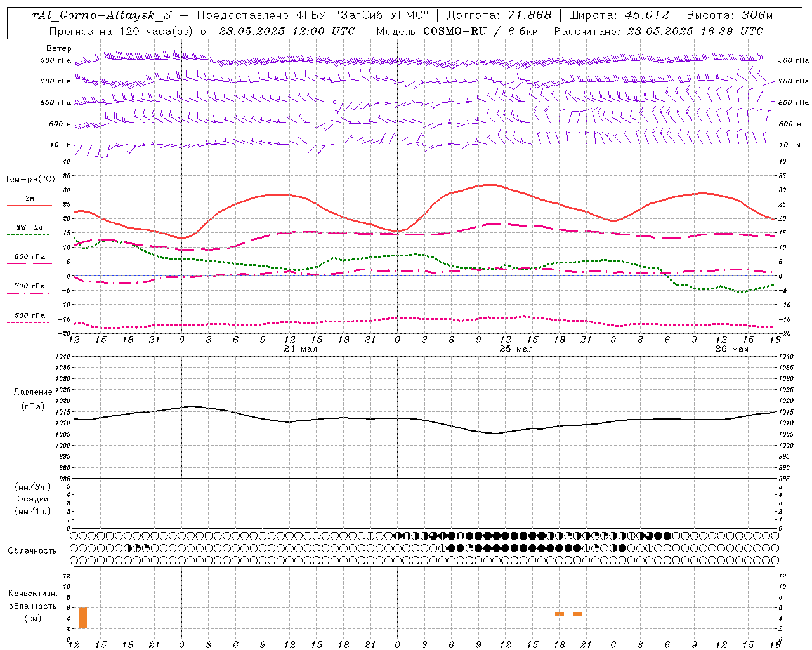Click pink dotted line sample under legend '500 гПа'
The height and width of the screenshot is (650, 812).
[x=28, y=323]
